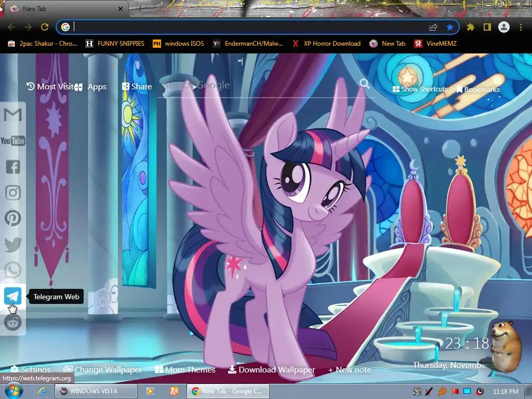This screenshot has width=532, height=399.
Task: Click the browser back arrow
Action: [11, 27]
